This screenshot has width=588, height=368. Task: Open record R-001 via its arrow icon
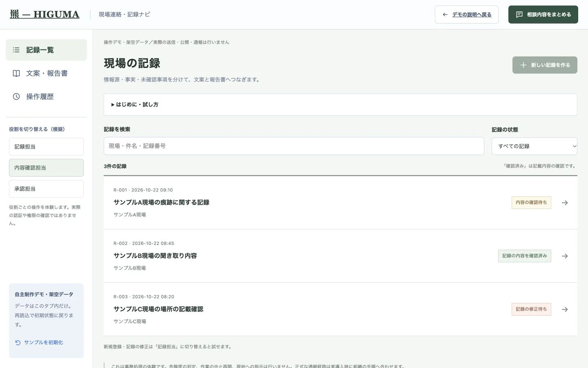[565, 203]
